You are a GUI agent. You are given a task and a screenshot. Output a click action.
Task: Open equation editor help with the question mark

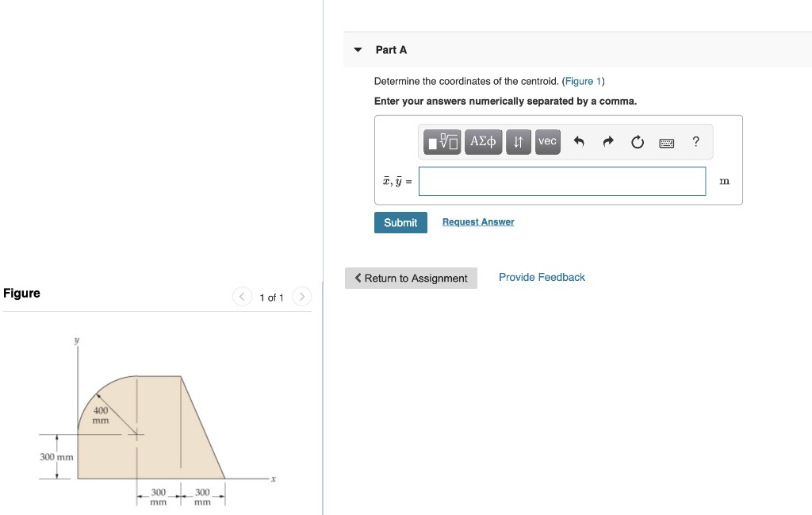tap(695, 142)
